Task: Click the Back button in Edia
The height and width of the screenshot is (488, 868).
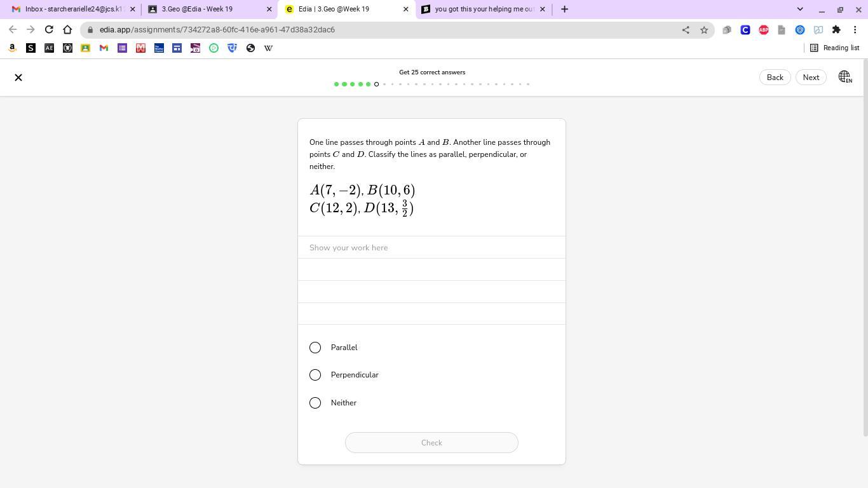Action: click(x=775, y=78)
